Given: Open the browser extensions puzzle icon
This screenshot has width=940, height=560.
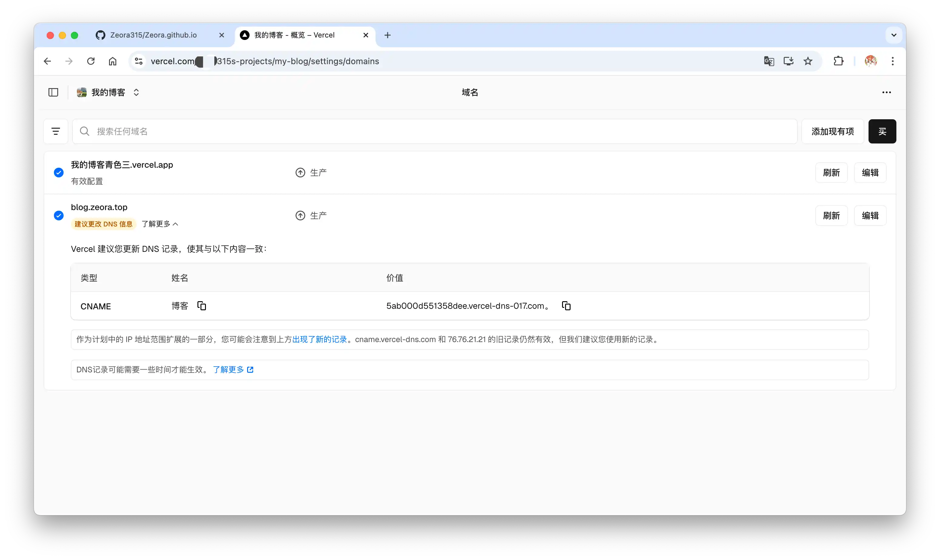Looking at the screenshot, I should pyautogui.click(x=838, y=61).
